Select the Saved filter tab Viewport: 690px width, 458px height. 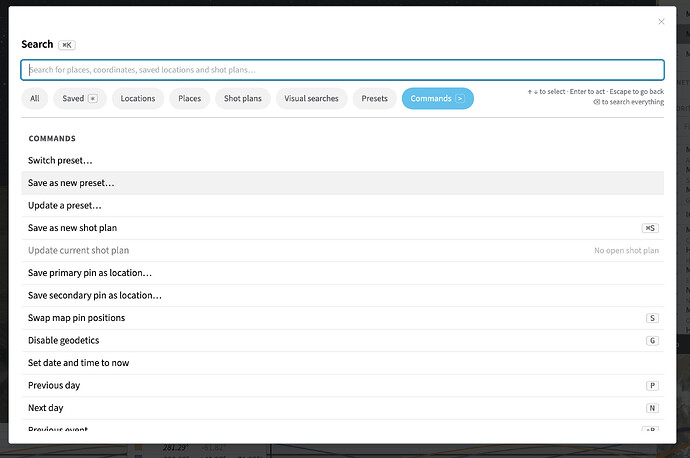[80, 99]
